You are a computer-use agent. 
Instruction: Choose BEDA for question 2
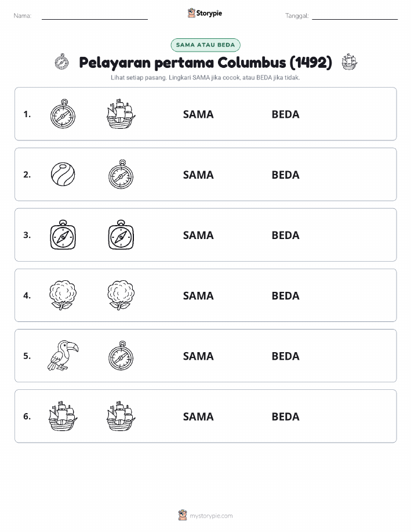click(286, 175)
